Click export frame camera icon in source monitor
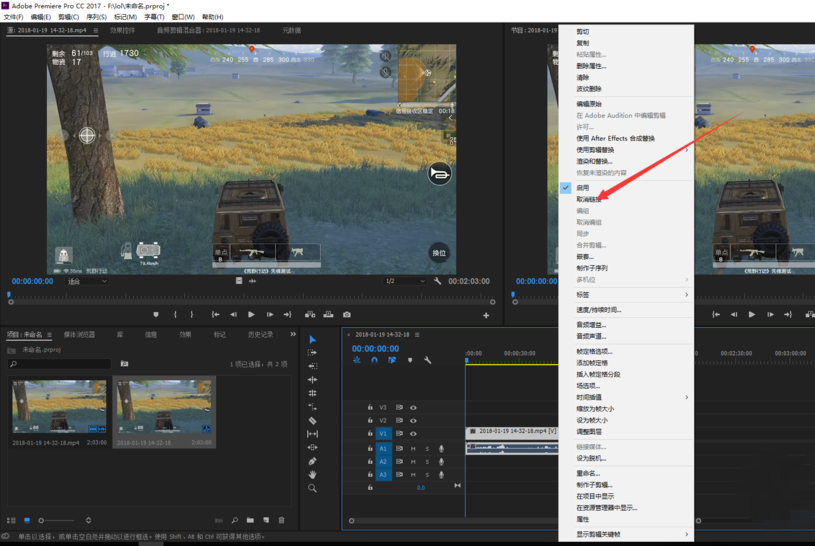 [347, 315]
